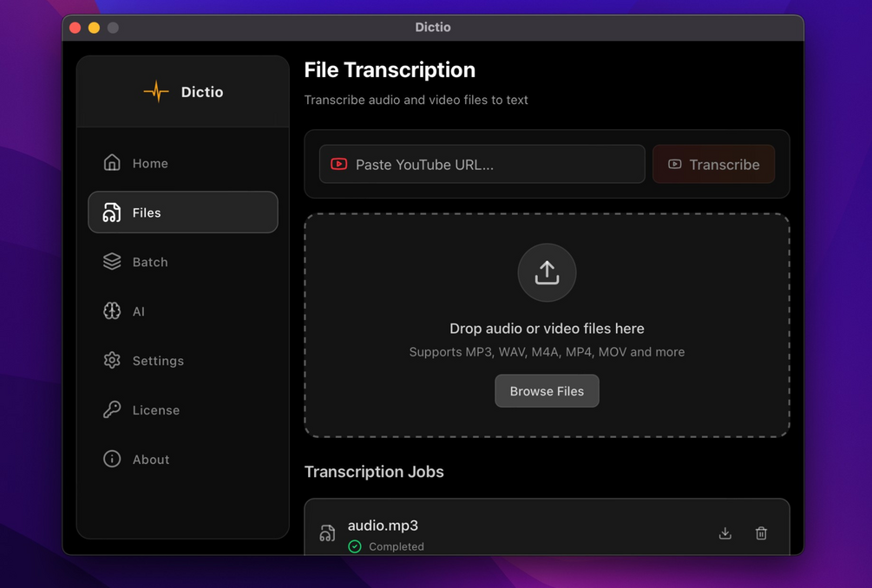The height and width of the screenshot is (588, 872).
Task: Select the Files label in sidebar
Action: click(x=147, y=212)
